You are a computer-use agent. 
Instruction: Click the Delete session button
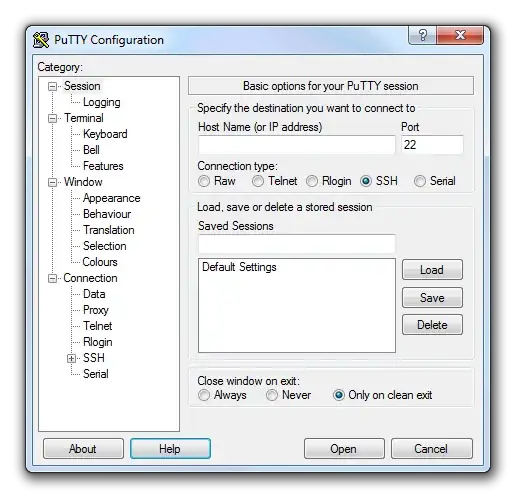coord(432,325)
